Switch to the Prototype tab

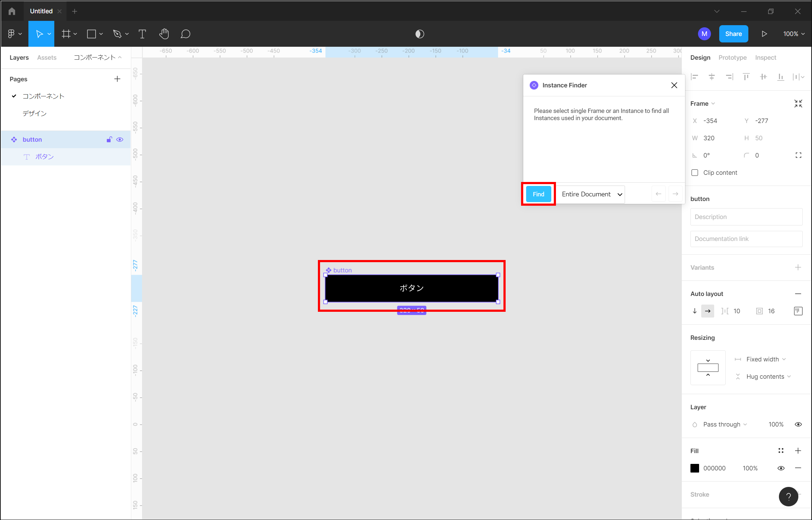click(732, 58)
